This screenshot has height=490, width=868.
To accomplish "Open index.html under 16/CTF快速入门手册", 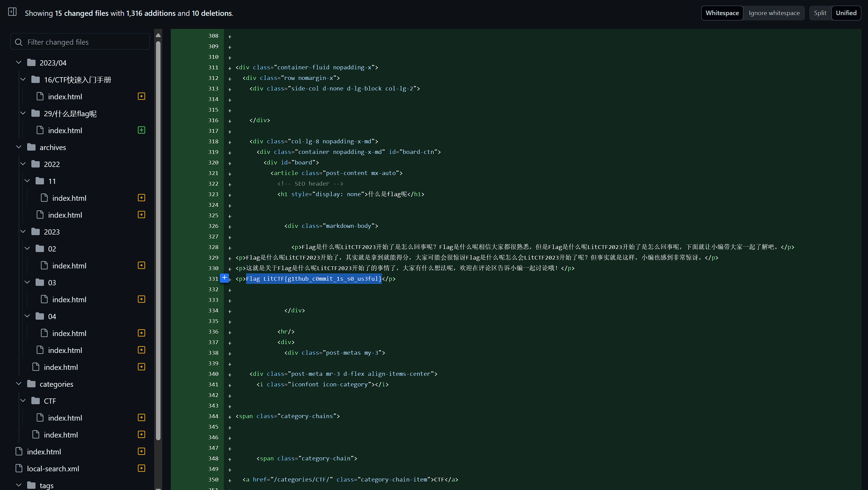I will [x=65, y=97].
